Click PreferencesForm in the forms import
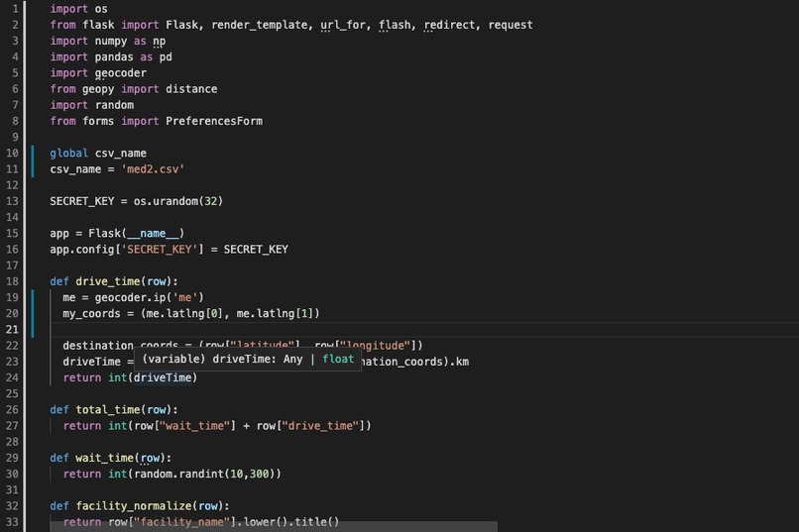 point(214,121)
